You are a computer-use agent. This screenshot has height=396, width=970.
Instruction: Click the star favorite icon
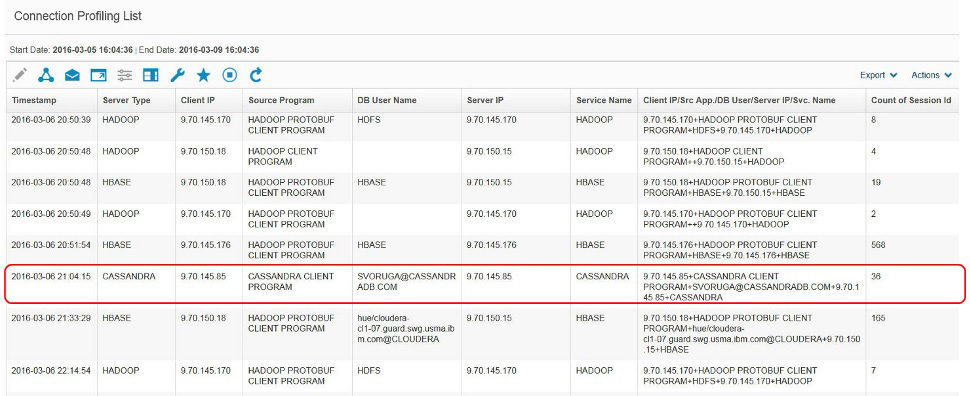tap(204, 75)
